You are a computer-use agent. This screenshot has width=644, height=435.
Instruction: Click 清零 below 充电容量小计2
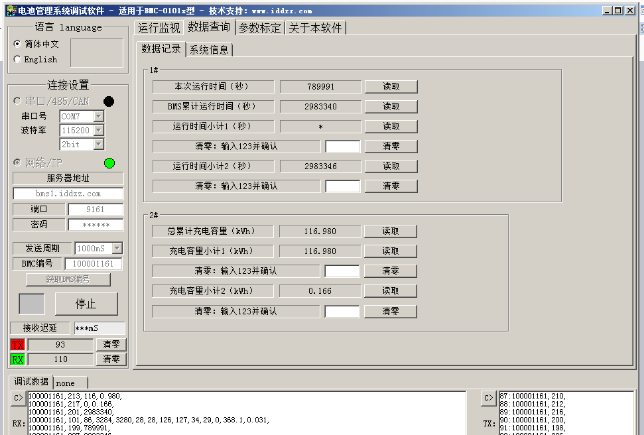390,311
